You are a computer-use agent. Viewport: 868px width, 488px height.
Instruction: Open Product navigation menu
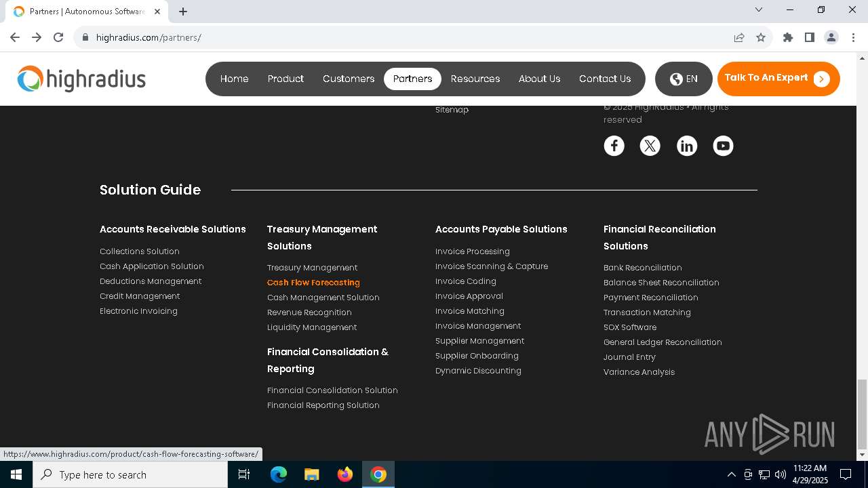285,79
